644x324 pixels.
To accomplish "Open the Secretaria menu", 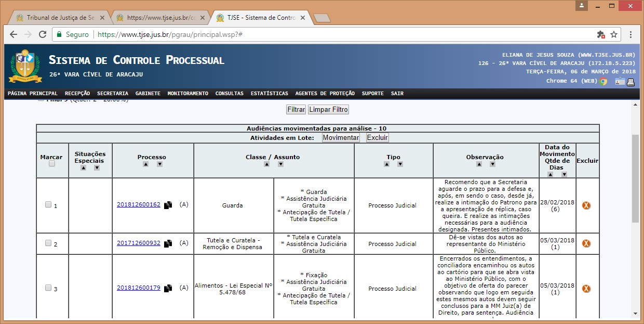I will 112,94.
